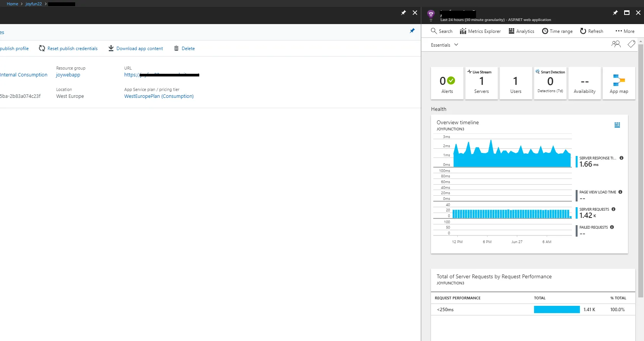This screenshot has height=341, width=644.
Task: Click the Application Insights lightbulb icon
Action: tap(431, 15)
